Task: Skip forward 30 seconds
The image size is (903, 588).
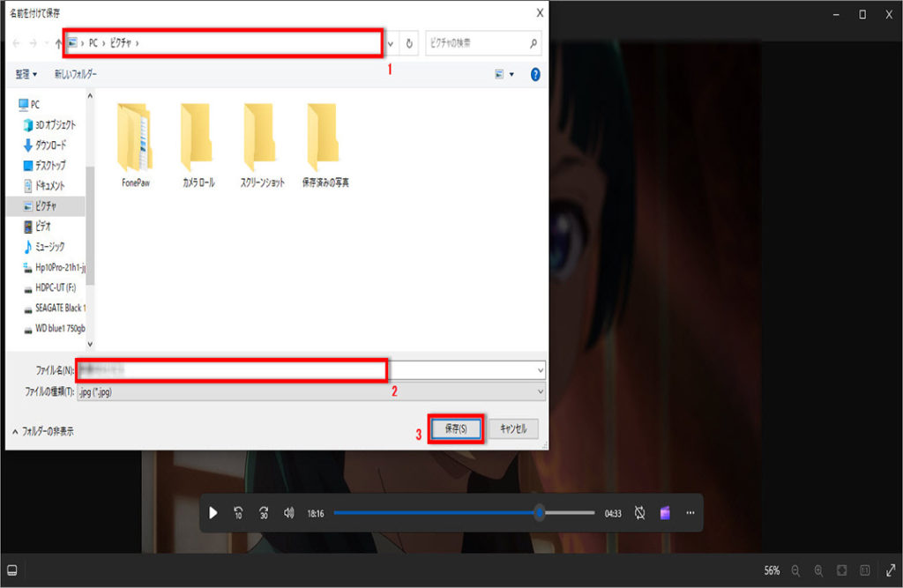Action: tap(264, 513)
